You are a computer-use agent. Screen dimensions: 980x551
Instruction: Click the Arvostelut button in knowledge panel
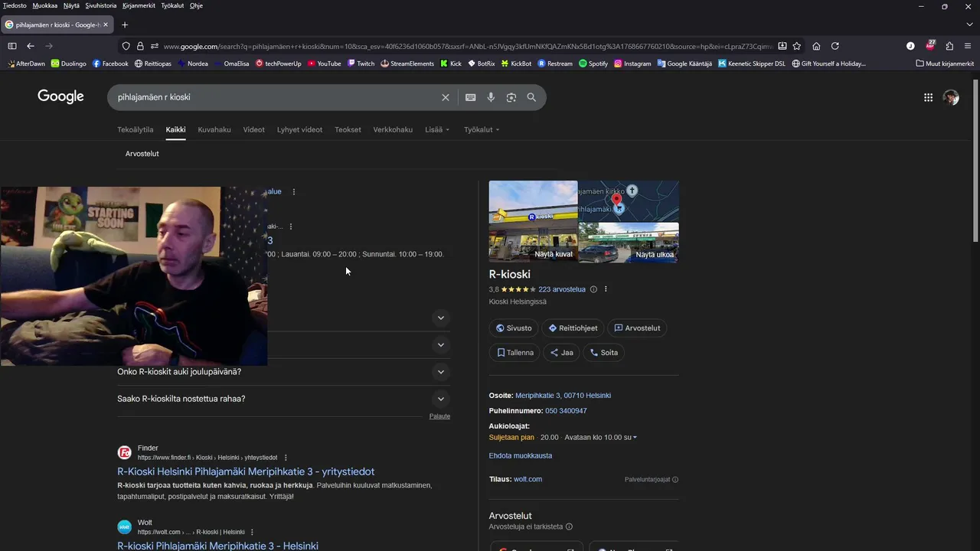coord(637,328)
